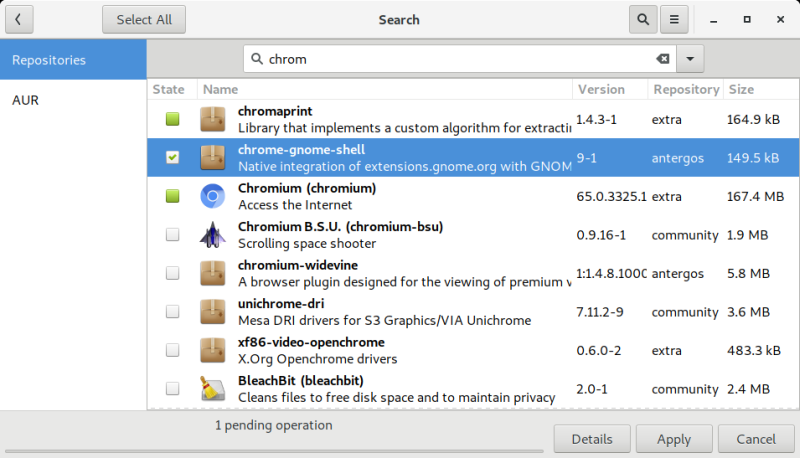Click the BleachBit broom icon
This screenshot has height=458, width=800.
pos(213,389)
